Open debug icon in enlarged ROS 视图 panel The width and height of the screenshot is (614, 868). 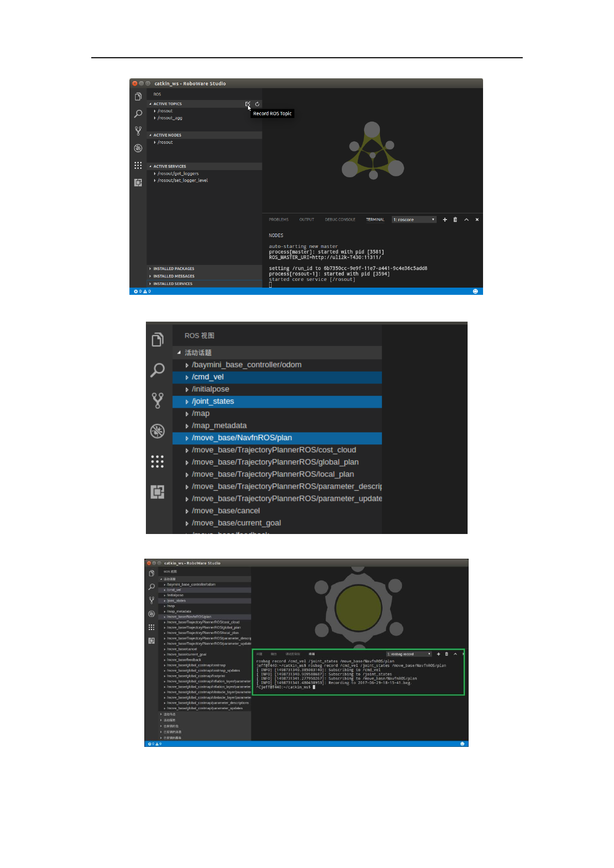pos(158,431)
